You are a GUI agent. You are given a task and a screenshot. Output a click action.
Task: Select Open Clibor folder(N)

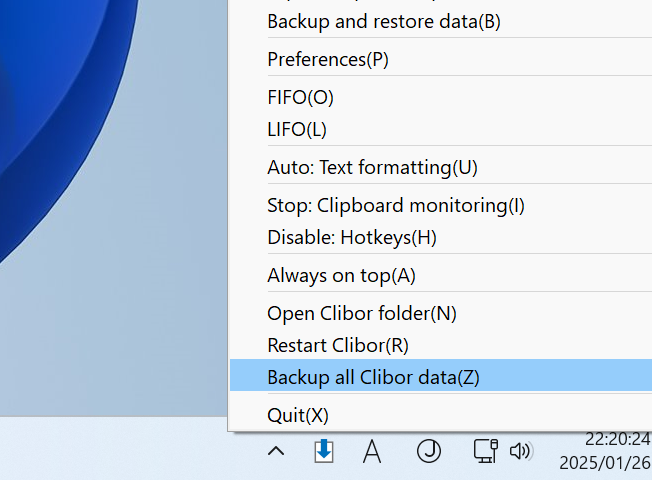click(441, 314)
